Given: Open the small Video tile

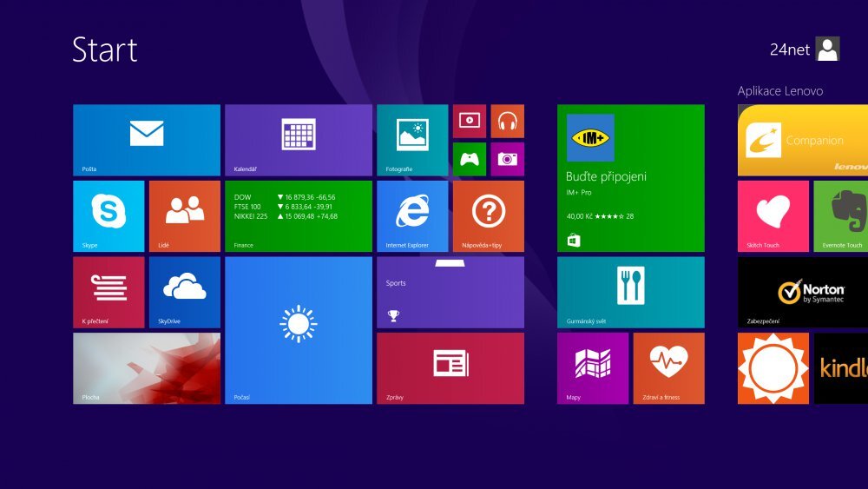Looking at the screenshot, I should tap(470, 121).
